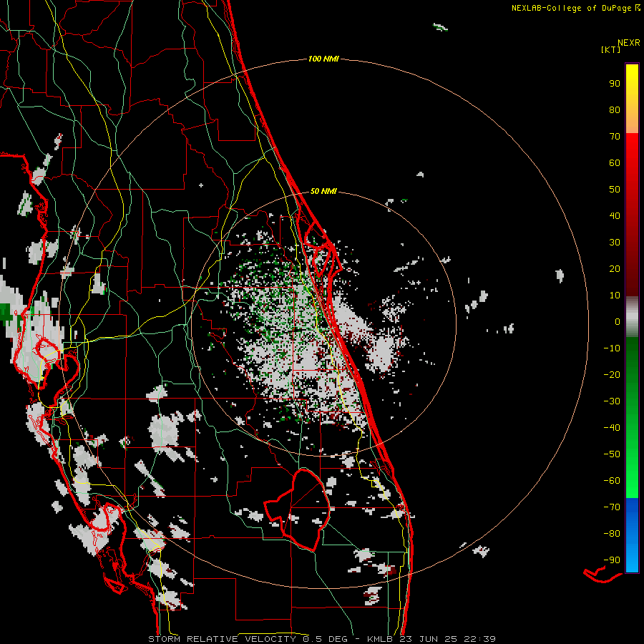This screenshot has height=644, width=644.
Task: Click the 20 value on the velocity scale
Action: (615, 269)
